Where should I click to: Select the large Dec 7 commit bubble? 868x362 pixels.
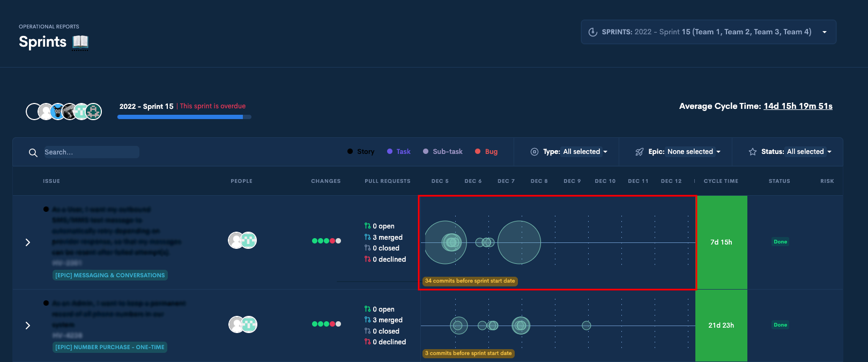tap(520, 242)
